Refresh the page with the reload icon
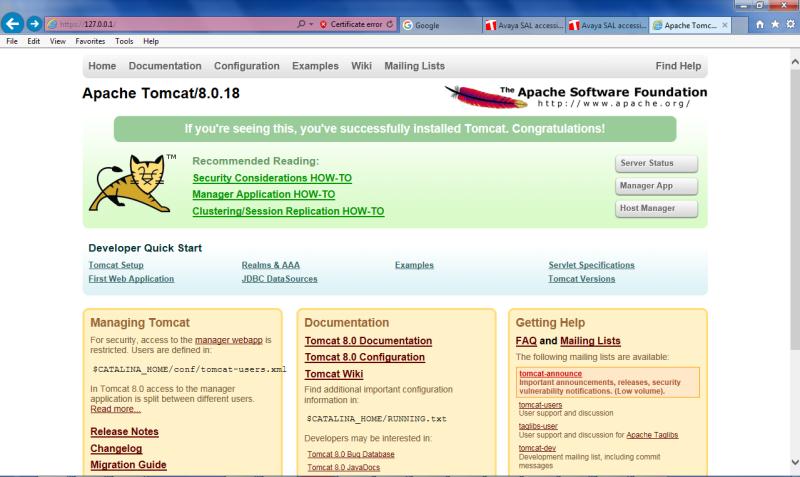Image resolution: width=800 pixels, height=477 pixels. 390,24
